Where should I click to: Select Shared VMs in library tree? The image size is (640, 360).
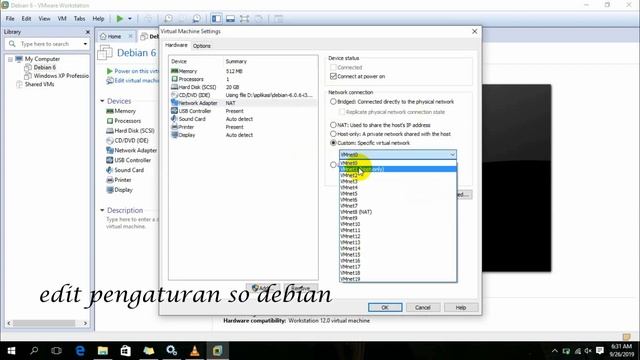tap(35, 84)
